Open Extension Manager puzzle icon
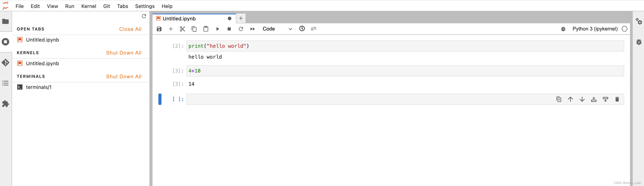Image resolution: width=644 pixels, height=186 pixels. point(5,104)
